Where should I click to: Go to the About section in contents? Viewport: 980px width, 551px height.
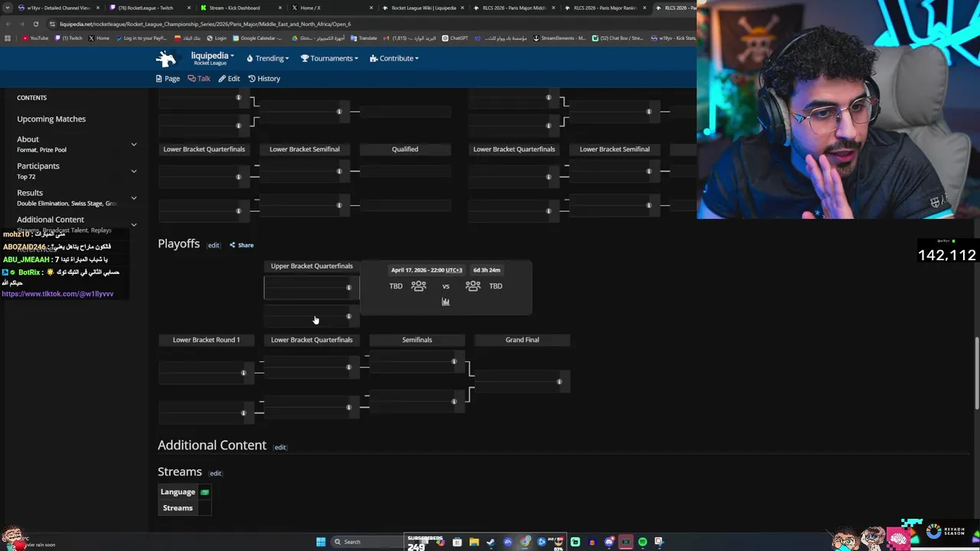tap(28, 139)
